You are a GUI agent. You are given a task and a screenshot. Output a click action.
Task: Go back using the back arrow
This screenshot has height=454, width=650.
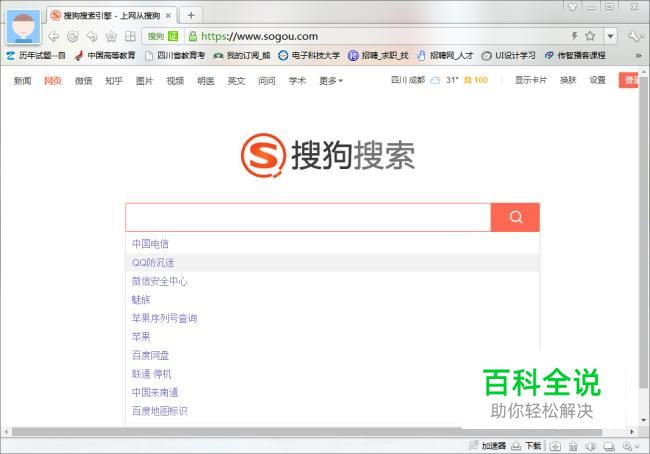point(53,36)
